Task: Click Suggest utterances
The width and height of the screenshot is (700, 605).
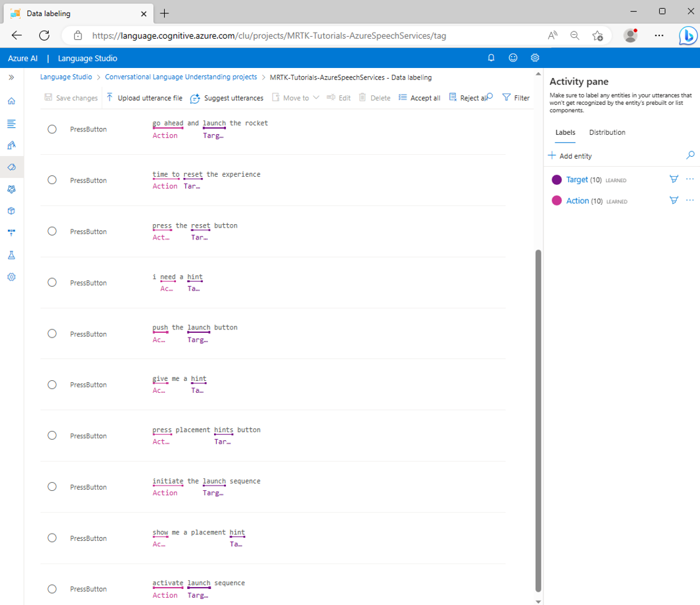Action: click(x=227, y=98)
